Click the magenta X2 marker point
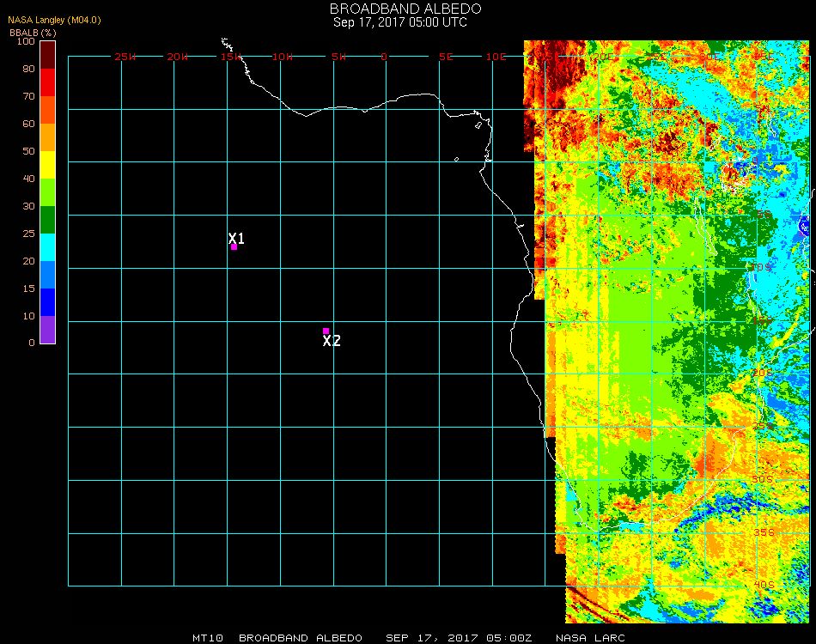The width and height of the screenshot is (816, 644). (x=326, y=331)
